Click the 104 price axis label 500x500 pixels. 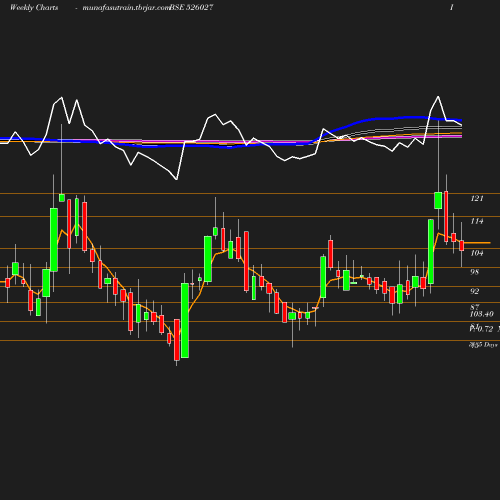[x=477, y=253]
